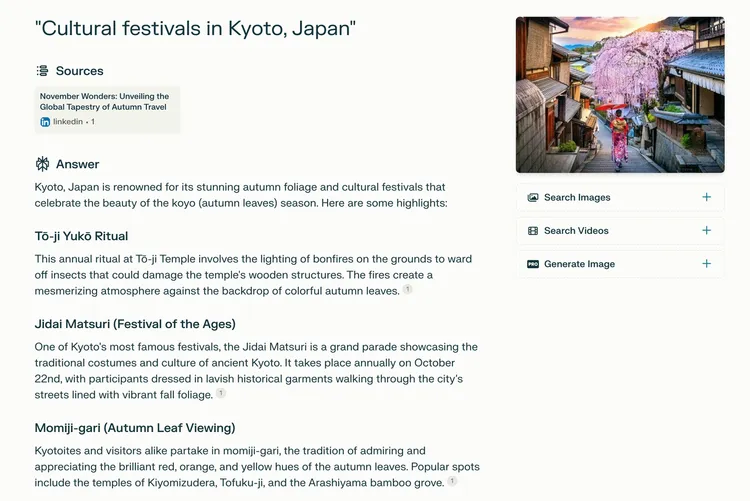Click the Sources list icon
Screen dimensions: 750x501
tap(42, 71)
